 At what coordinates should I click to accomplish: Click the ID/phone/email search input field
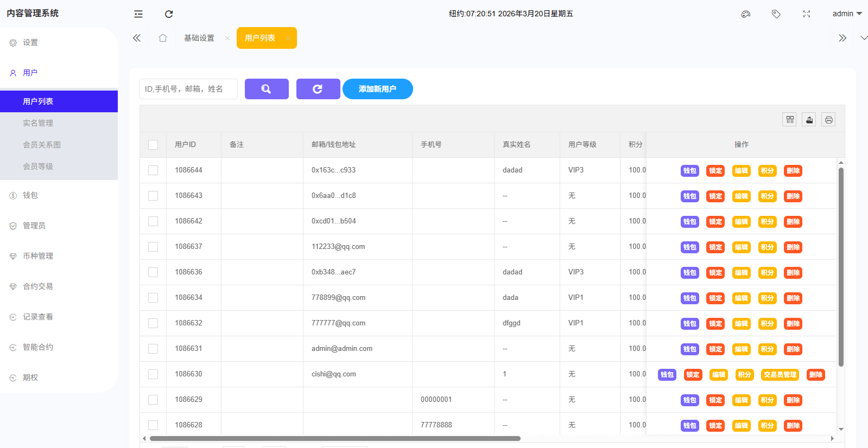click(188, 89)
